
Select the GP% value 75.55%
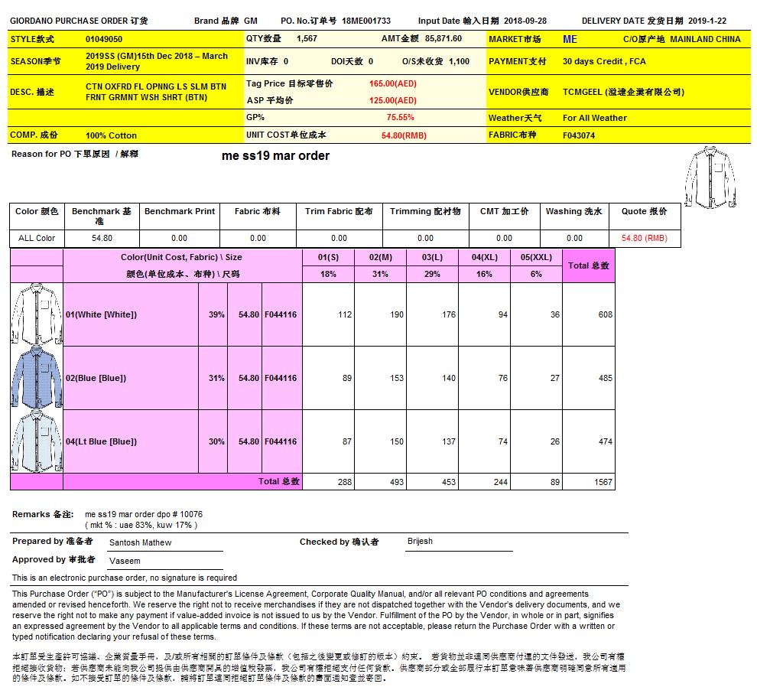[x=400, y=118]
